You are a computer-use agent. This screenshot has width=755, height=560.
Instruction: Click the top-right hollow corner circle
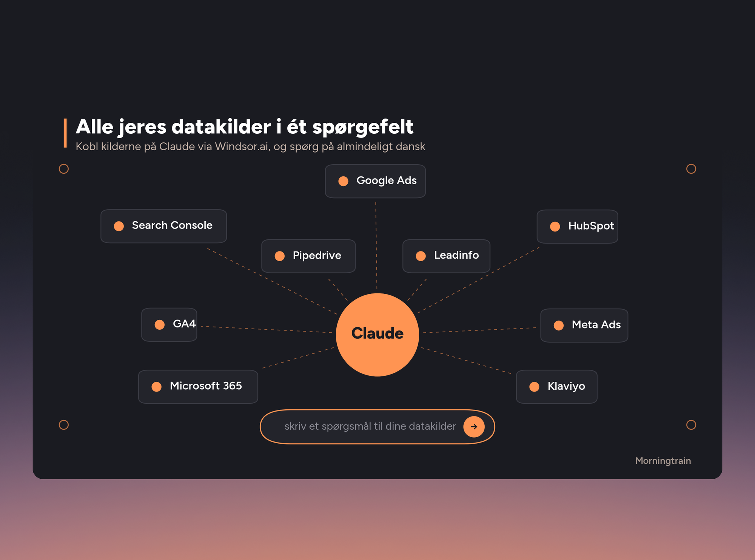coord(691,169)
